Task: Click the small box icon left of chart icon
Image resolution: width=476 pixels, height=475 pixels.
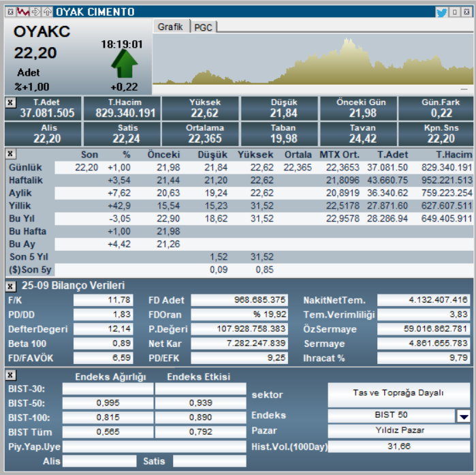Action: tap(10, 12)
